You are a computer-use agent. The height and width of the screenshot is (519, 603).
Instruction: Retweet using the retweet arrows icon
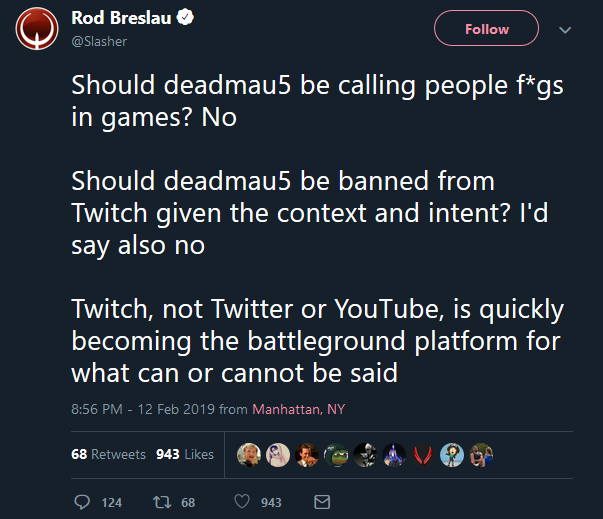(x=162, y=502)
